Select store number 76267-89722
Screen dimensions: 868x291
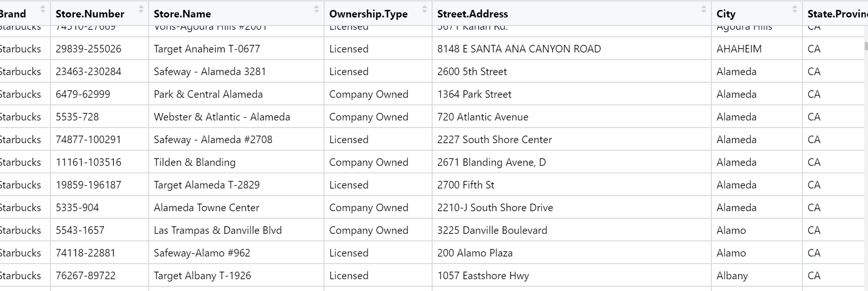[x=85, y=275]
